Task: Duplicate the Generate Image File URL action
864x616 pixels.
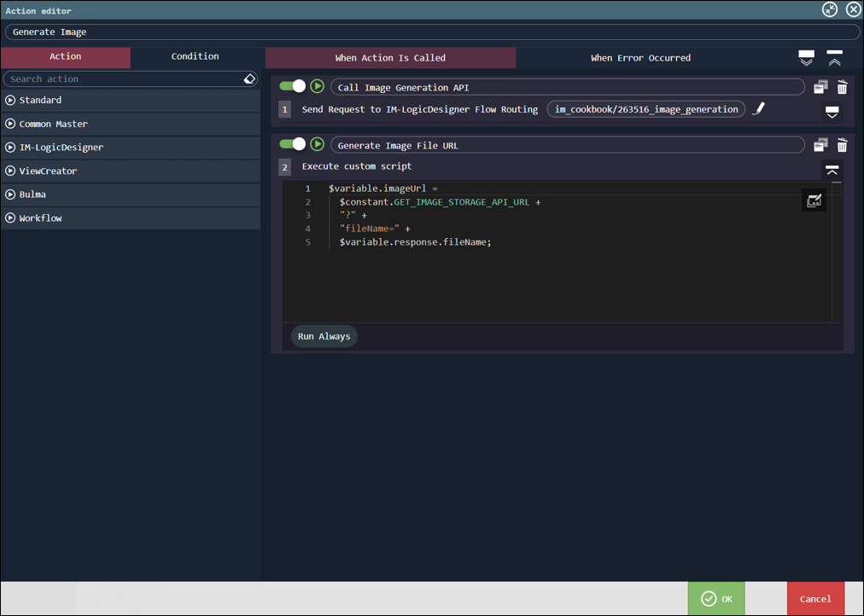Action: click(x=820, y=145)
